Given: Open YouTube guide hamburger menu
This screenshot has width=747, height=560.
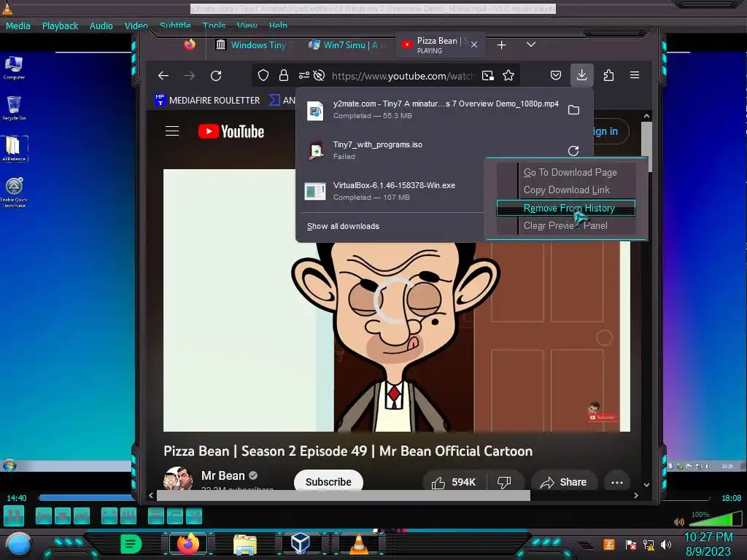Looking at the screenshot, I should [172, 131].
